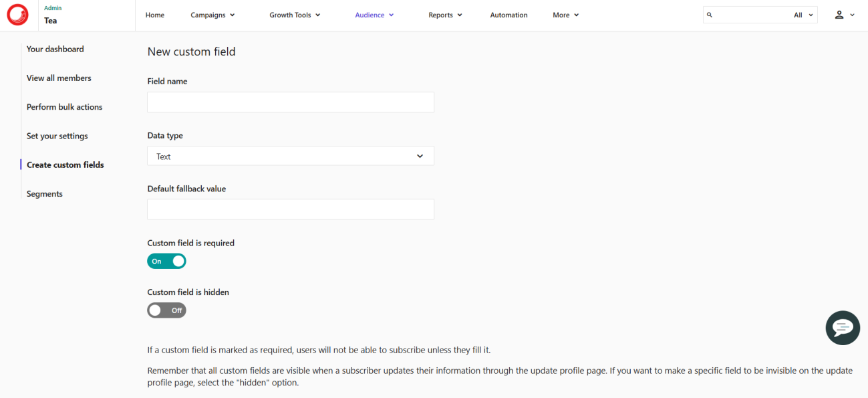Open the Automation page
Screen dimensions: 868x398
coord(509,15)
